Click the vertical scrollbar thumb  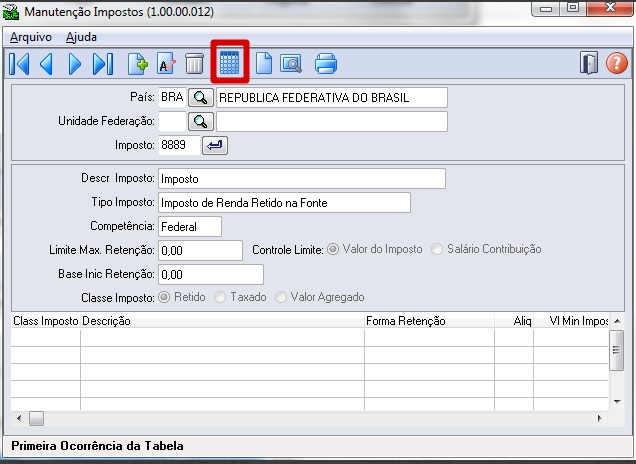617,350
